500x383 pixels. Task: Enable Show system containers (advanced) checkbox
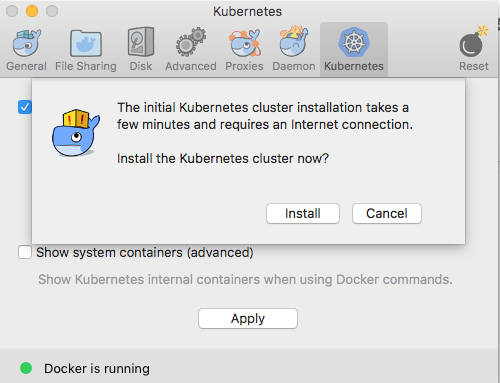(x=25, y=252)
